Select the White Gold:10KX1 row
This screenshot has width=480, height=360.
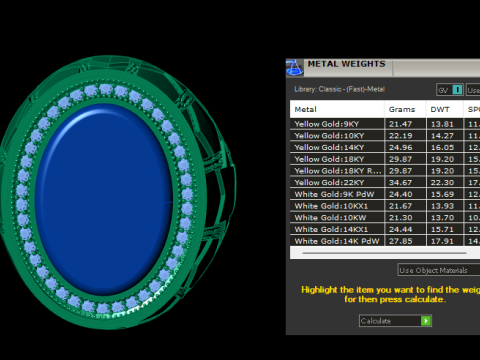coord(385,206)
